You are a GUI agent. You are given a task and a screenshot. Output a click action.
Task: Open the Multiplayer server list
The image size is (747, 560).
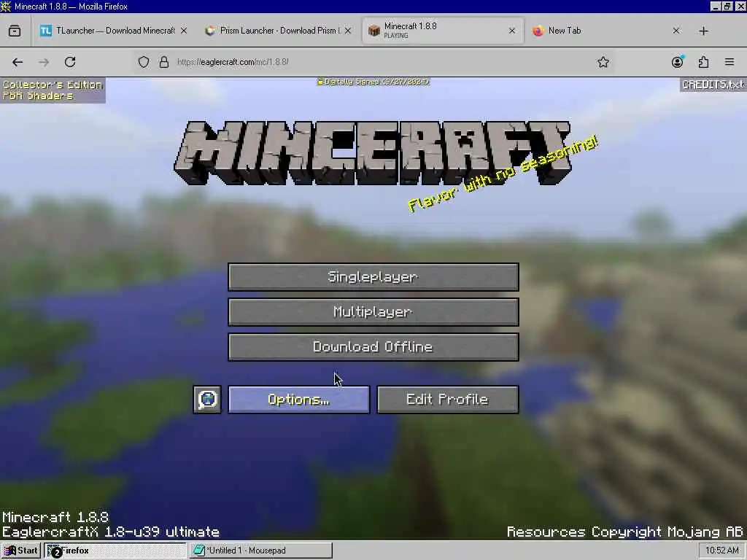[x=373, y=312]
